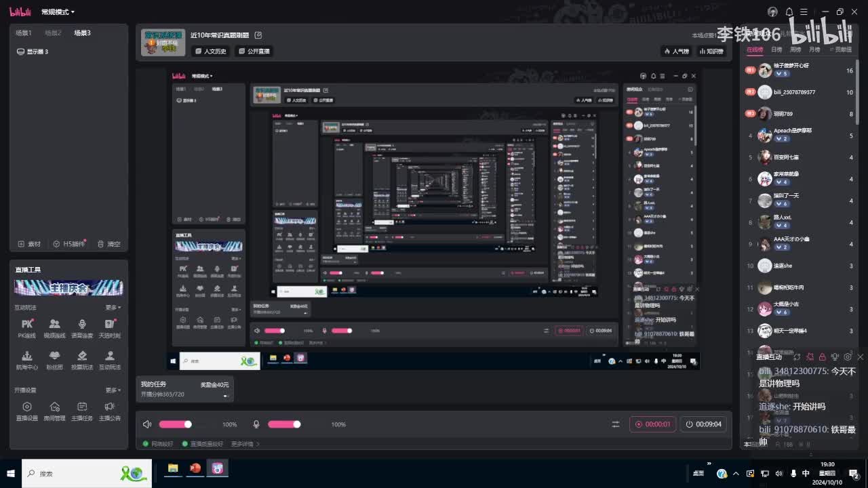Click 素材 to add a source
868x488 pixels.
(29, 244)
